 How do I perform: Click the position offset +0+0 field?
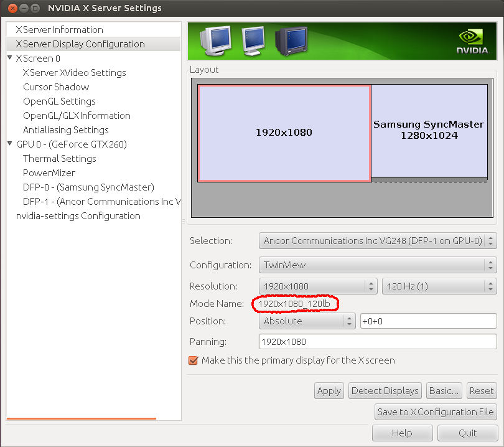coord(429,321)
